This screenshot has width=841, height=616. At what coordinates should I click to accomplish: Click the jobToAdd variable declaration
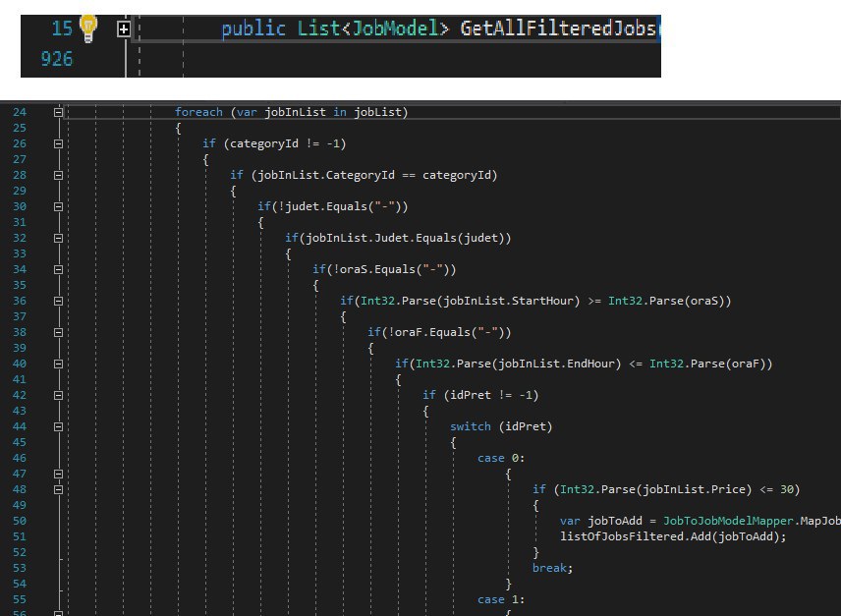[x=615, y=521]
